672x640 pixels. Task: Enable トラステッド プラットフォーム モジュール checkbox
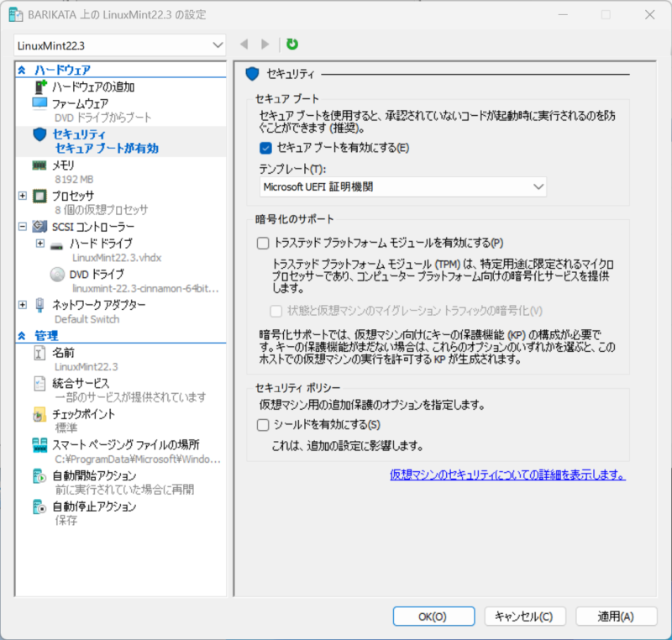(263, 244)
